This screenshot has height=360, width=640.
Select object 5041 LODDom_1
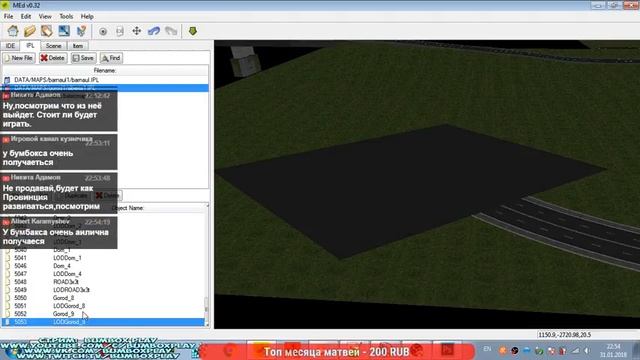click(x=103, y=258)
